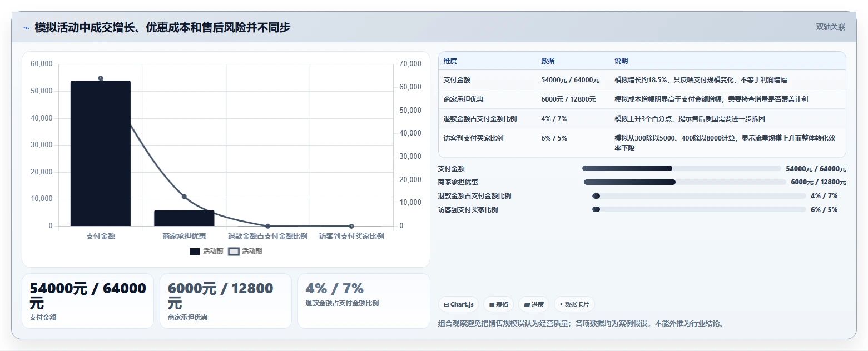Click '54000元 / 64000元' value beside progress bar
This screenshot has width=868, height=351.
[x=816, y=168]
